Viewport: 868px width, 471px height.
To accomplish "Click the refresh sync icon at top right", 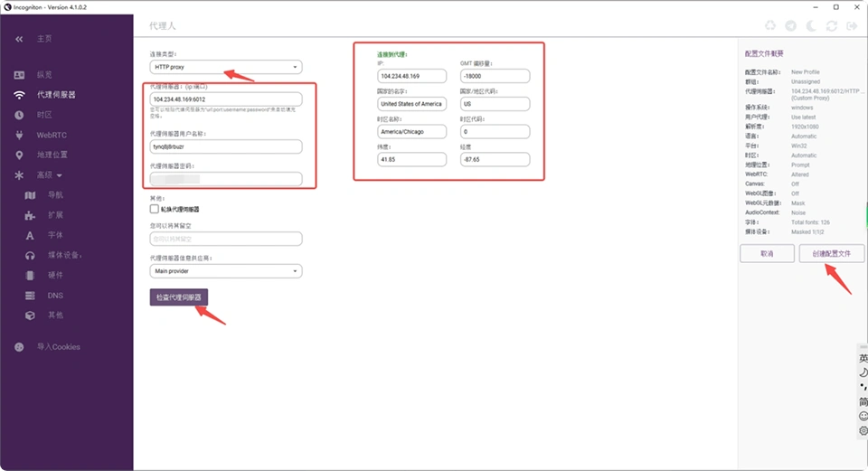I will click(x=833, y=27).
